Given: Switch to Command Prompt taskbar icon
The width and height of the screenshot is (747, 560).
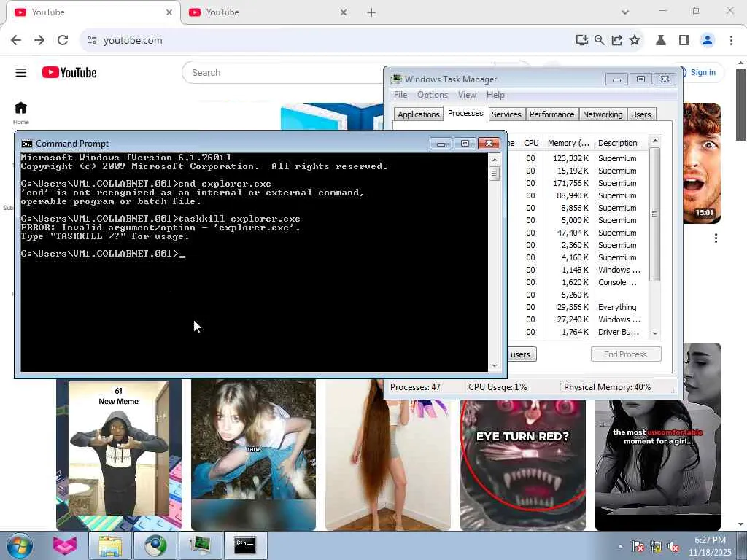Looking at the screenshot, I should click(245, 545).
